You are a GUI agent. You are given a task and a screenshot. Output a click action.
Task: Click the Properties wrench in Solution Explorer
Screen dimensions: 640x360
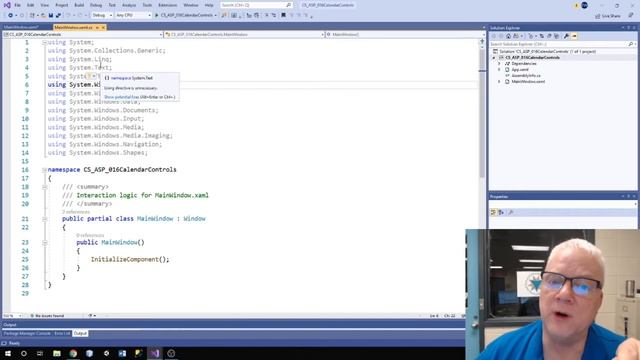coord(567,36)
